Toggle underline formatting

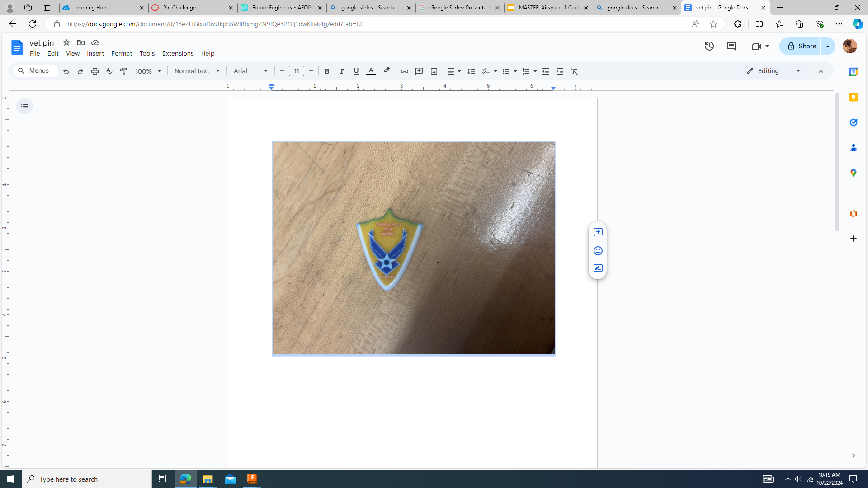[x=356, y=71]
